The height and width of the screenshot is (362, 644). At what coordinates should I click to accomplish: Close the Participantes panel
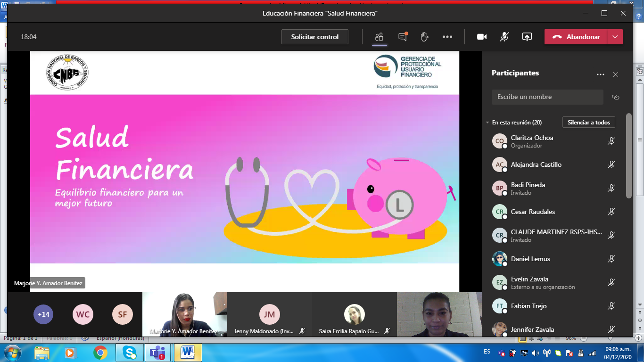point(616,74)
